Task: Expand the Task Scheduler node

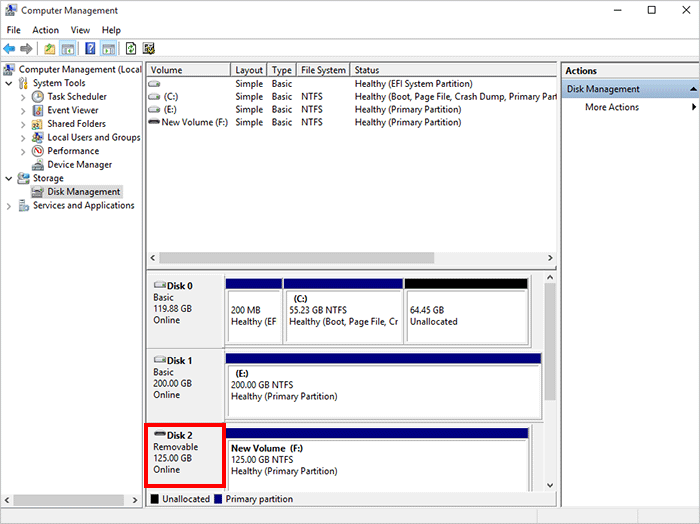Action: point(23,97)
